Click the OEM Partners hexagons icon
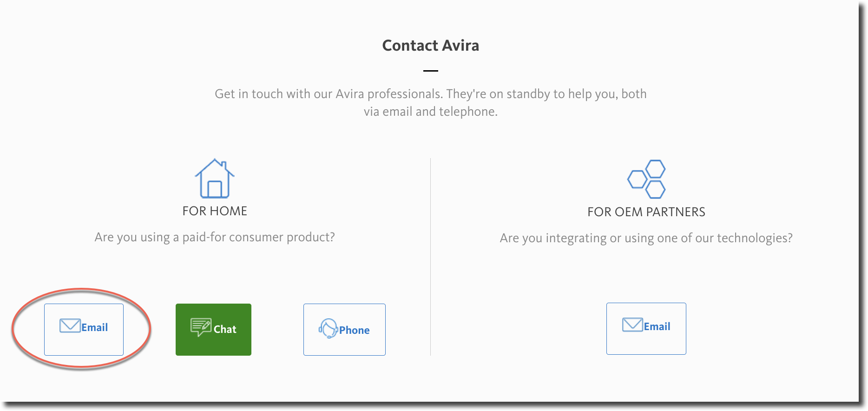The height and width of the screenshot is (411, 868). tap(646, 179)
